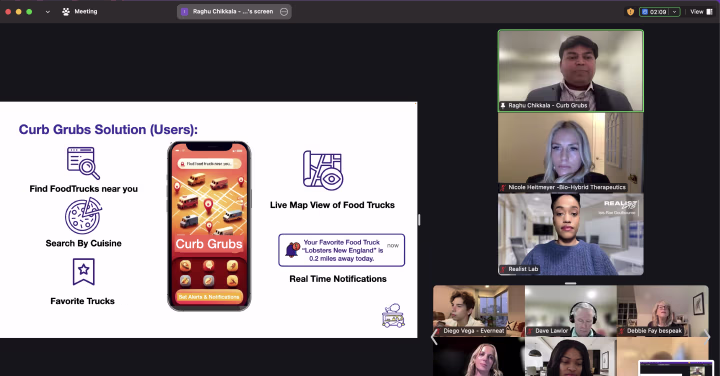Click the Real Time Notifications alert box
Image resolution: width=720 pixels, height=376 pixels.
[342, 250]
